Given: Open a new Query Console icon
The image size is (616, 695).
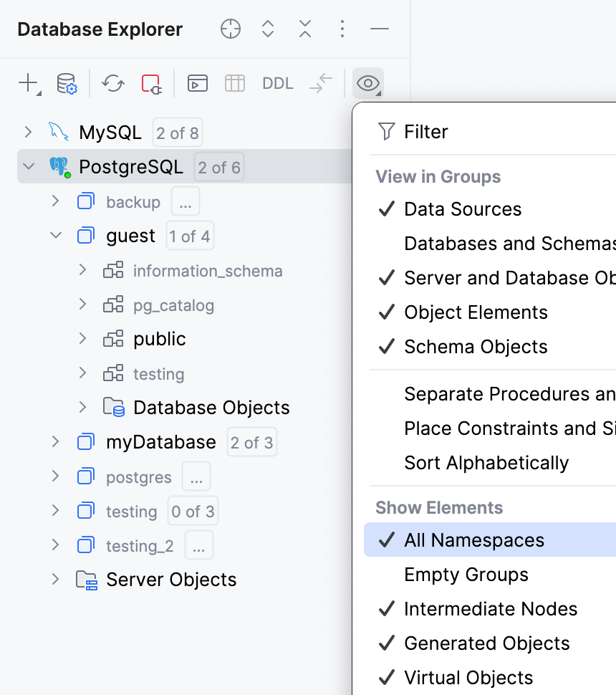Looking at the screenshot, I should click(x=197, y=83).
